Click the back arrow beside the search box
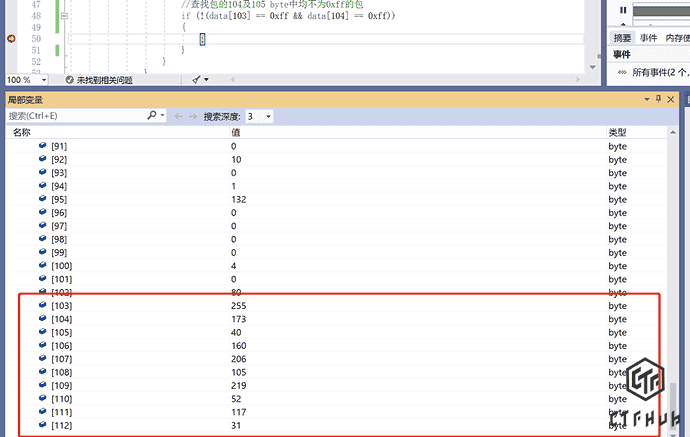This screenshot has height=437, width=690. [x=179, y=116]
